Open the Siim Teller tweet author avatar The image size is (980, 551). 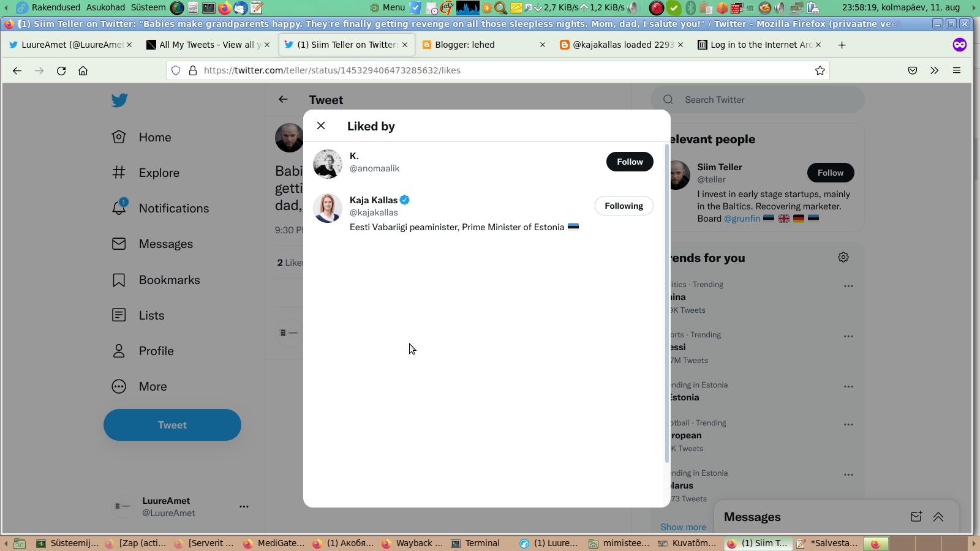(289, 138)
